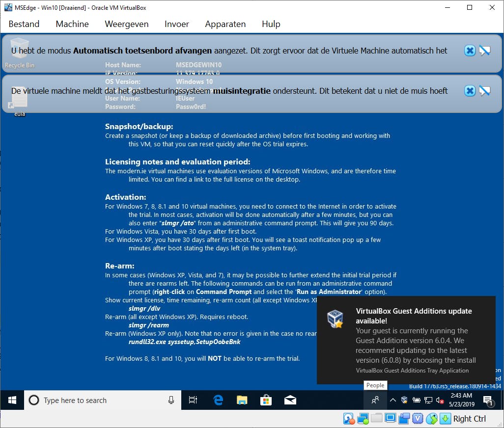Launch Microsoft Edge from taskbar
The height and width of the screenshot is (428, 504).
218,400
